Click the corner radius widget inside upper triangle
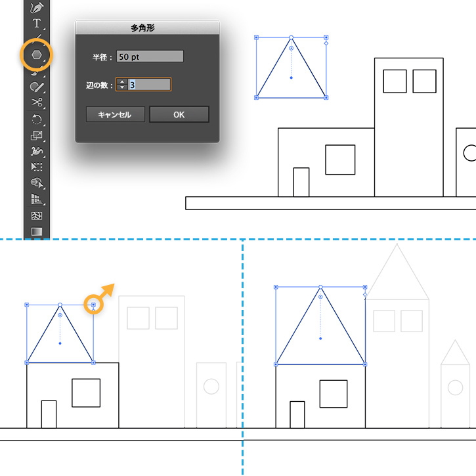Viewport: 476px width, 476px height. [x=291, y=49]
